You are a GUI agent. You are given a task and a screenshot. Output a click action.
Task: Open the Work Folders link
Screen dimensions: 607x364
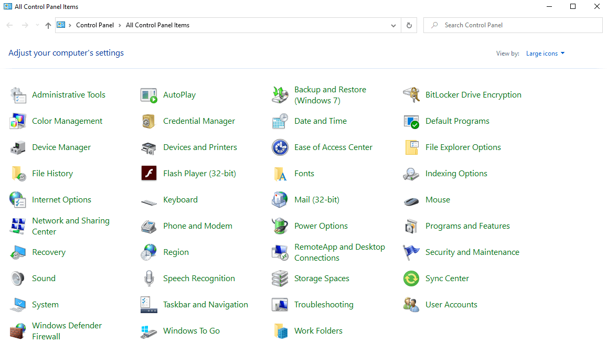pyautogui.click(x=318, y=331)
